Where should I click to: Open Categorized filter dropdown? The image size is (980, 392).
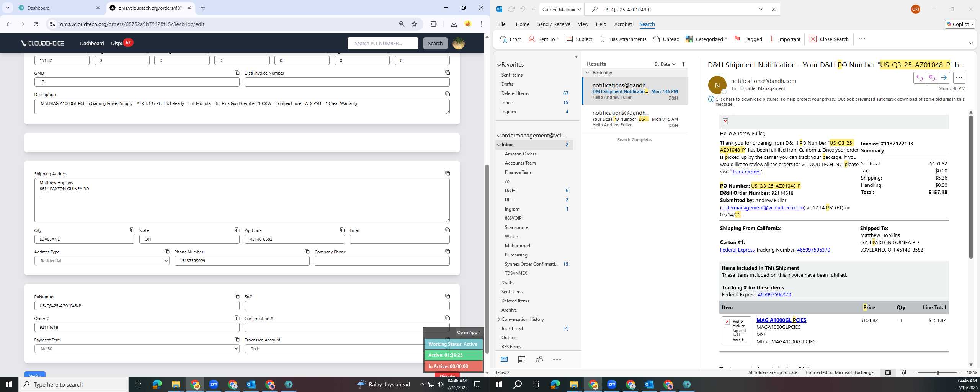tap(706, 39)
